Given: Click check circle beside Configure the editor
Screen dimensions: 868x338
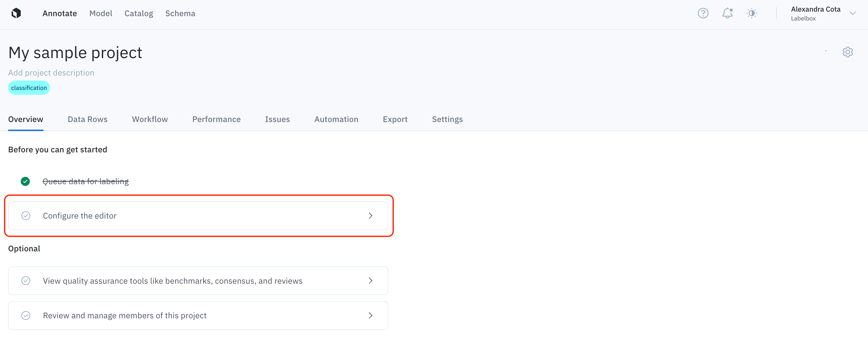Looking at the screenshot, I should 26,216.
